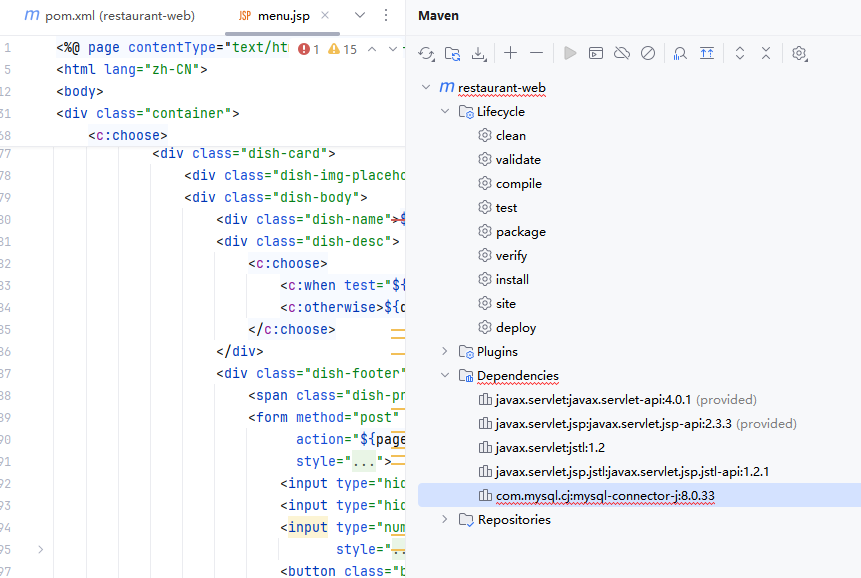The height and width of the screenshot is (578, 861).
Task: Go to next highlighted problem arrow
Action: (x=393, y=49)
